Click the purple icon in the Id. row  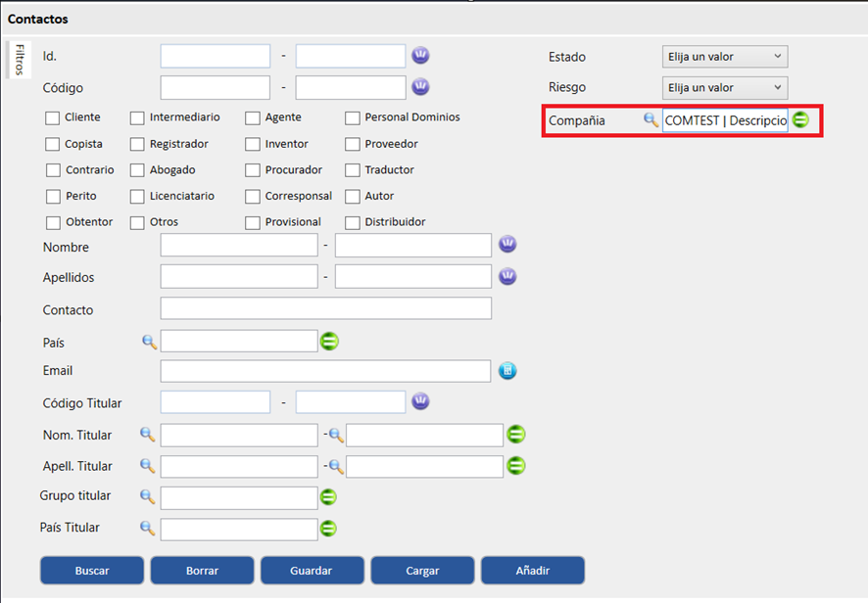tap(420, 55)
